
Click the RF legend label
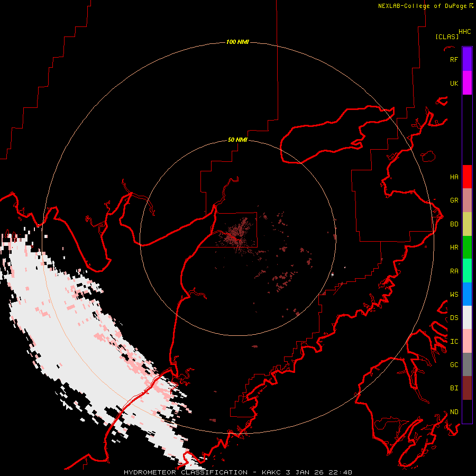coord(454,60)
